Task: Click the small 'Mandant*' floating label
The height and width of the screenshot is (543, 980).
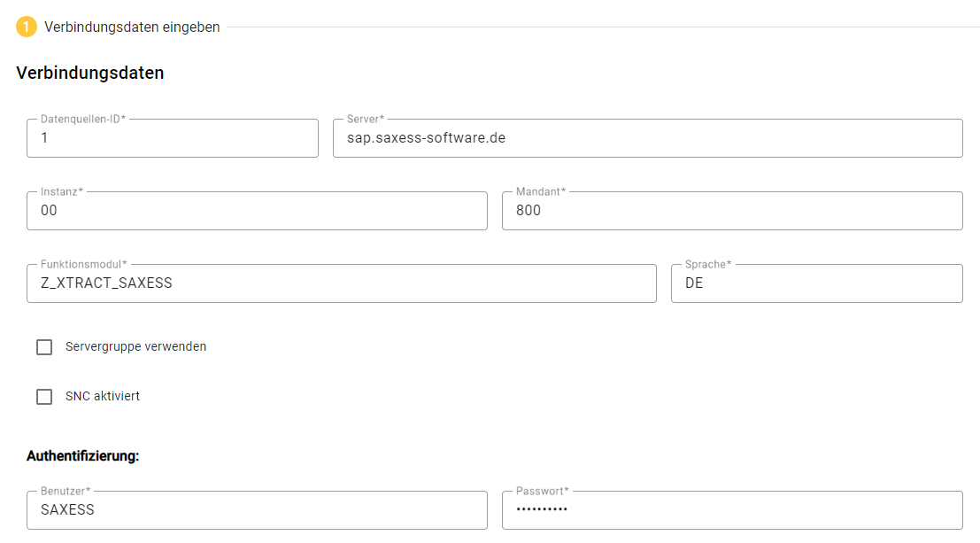Action: (x=541, y=191)
